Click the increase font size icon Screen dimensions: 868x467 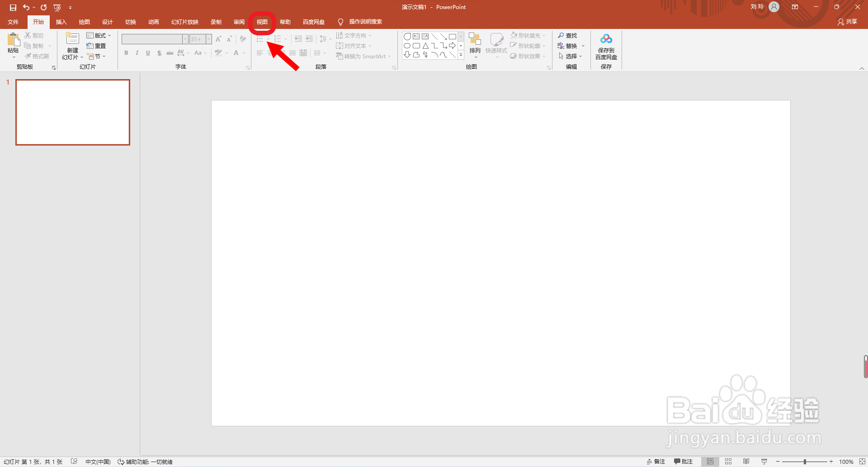(x=218, y=39)
